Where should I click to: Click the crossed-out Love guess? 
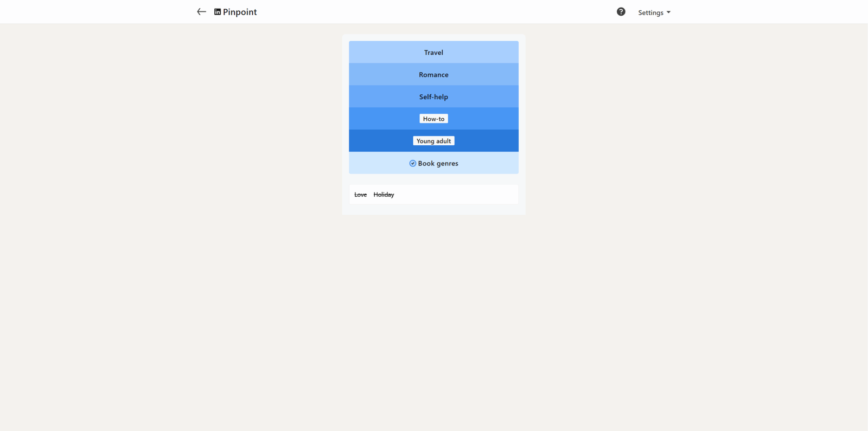tap(360, 195)
